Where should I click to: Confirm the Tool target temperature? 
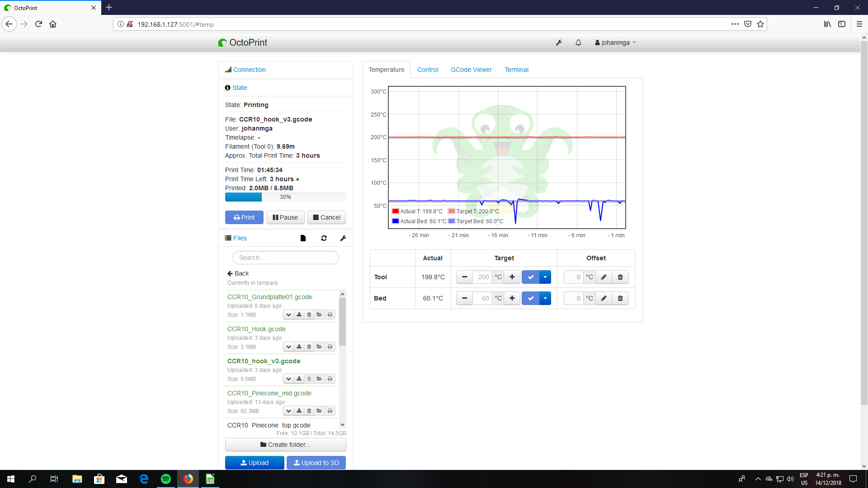[531, 277]
